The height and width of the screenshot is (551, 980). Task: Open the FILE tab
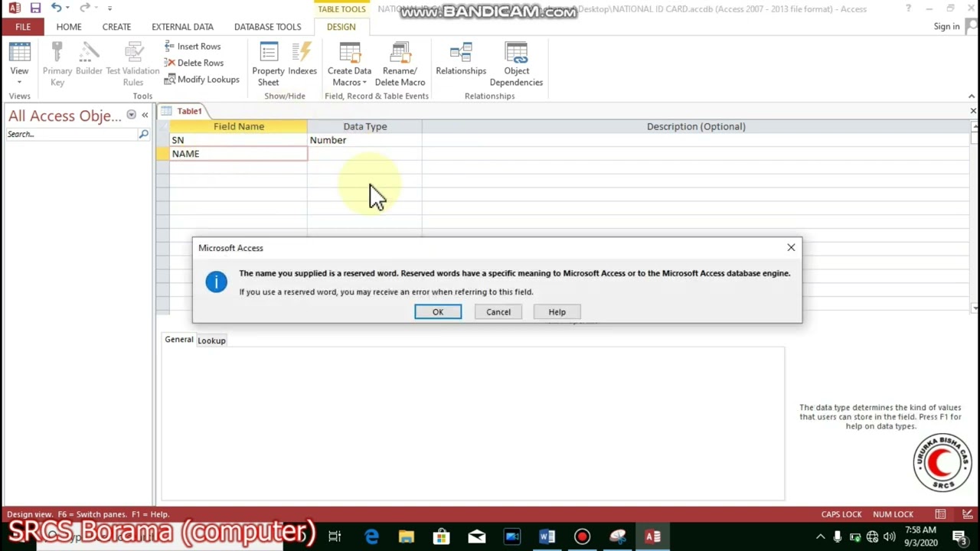tap(23, 27)
